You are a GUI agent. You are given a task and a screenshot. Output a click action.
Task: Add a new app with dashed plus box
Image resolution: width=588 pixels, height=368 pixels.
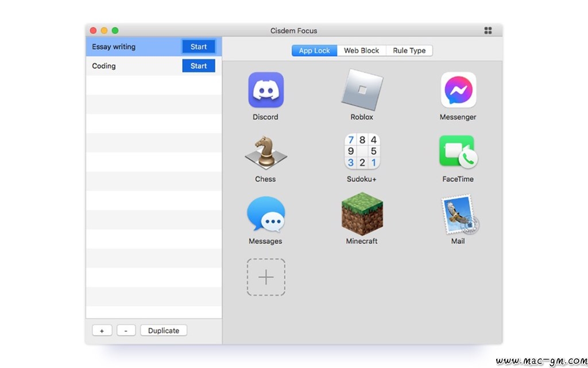(x=266, y=277)
